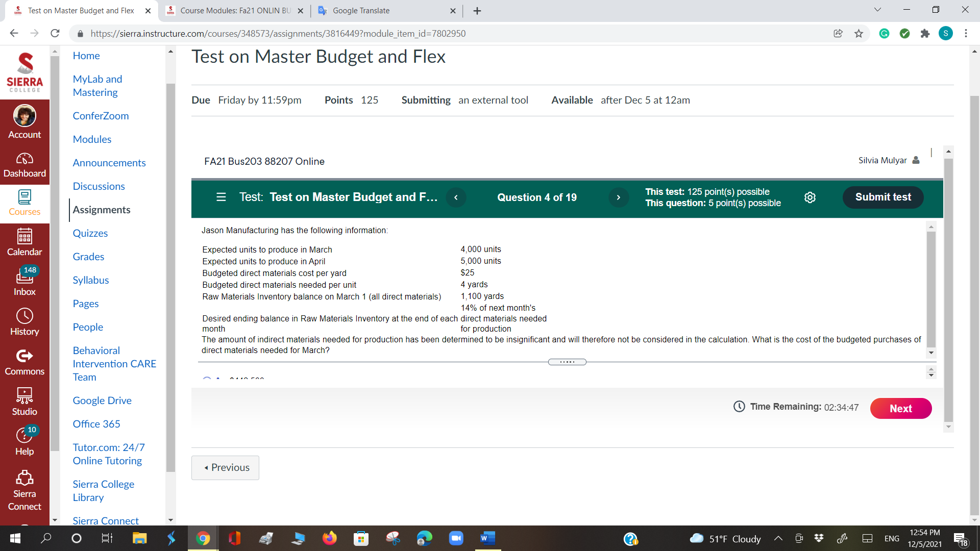Go to the Dashboard via sidebar icon
This screenshot has height=551, width=980.
(x=24, y=163)
